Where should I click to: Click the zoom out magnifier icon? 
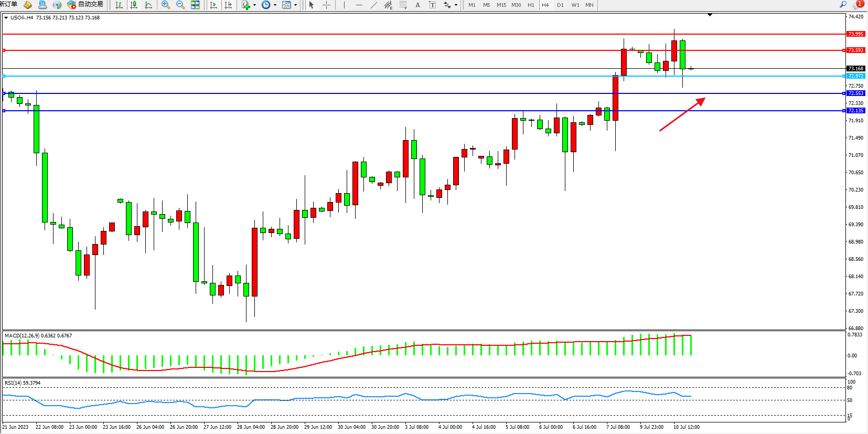(180, 5)
